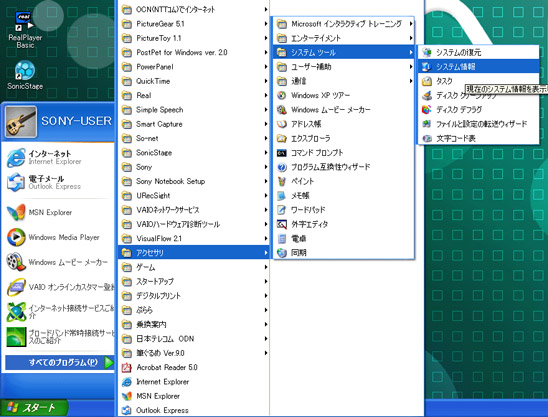Open the So-net program folder
Image resolution: width=548 pixels, height=417 pixels.
point(193,138)
